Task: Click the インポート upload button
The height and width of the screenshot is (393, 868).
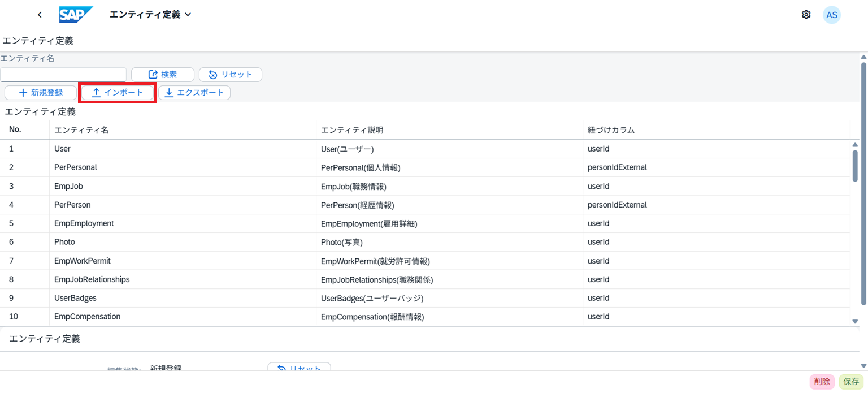Action: coord(118,93)
